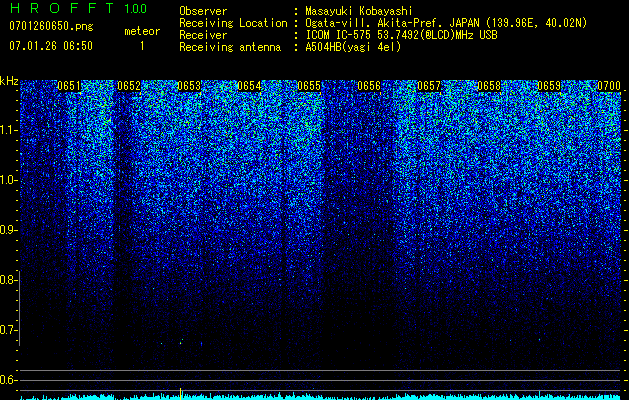629x400 pixels.
Task: Click the Observer field label
Action: pos(203,11)
